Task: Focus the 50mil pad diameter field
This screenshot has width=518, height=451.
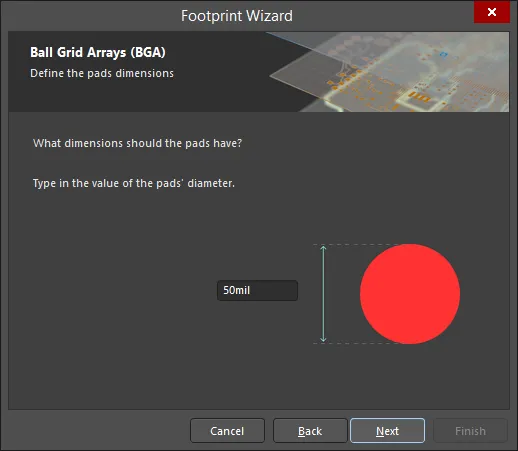Action: click(257, 290)
